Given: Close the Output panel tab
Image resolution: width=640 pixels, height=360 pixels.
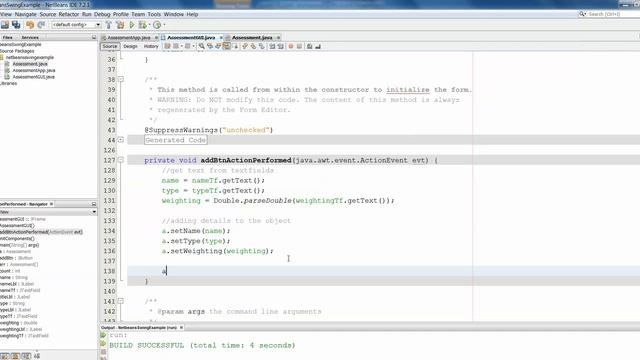Looking at the screenshot, I should tap(181, 328).
